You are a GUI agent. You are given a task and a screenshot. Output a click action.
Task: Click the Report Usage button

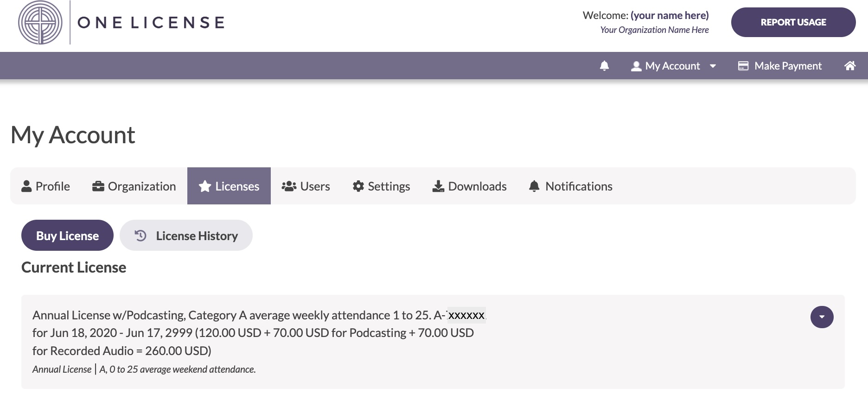coord(793,22)
